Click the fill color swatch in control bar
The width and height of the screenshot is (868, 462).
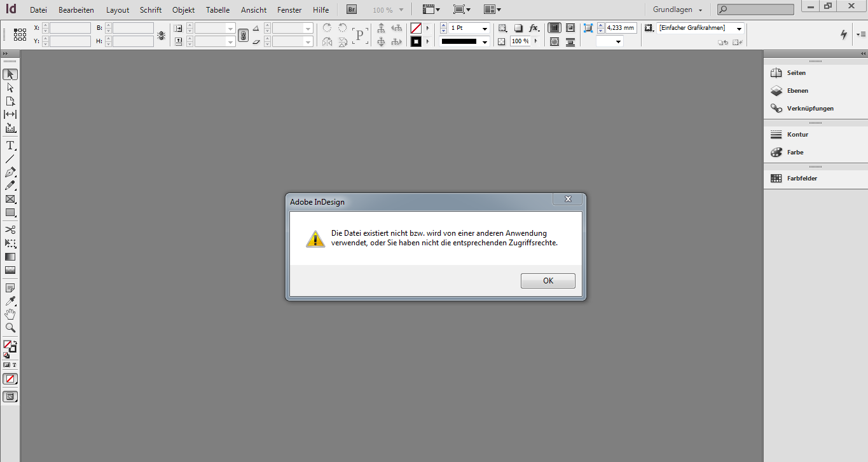[416, 28]
